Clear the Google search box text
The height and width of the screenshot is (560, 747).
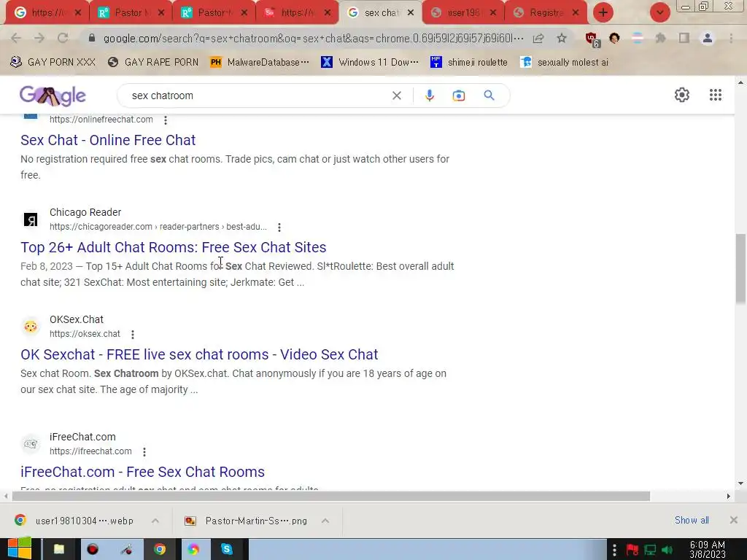(396, 96)
